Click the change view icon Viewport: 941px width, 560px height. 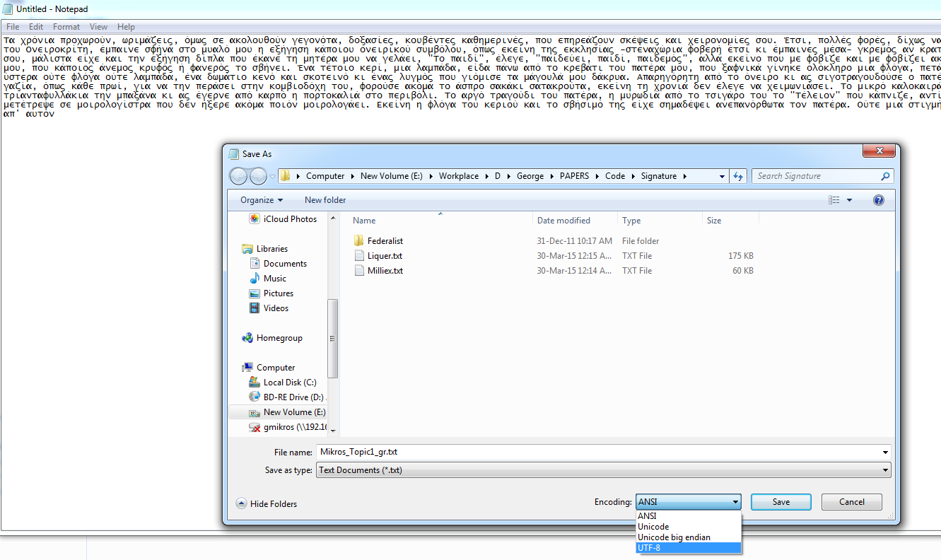[x=834, y=200]
